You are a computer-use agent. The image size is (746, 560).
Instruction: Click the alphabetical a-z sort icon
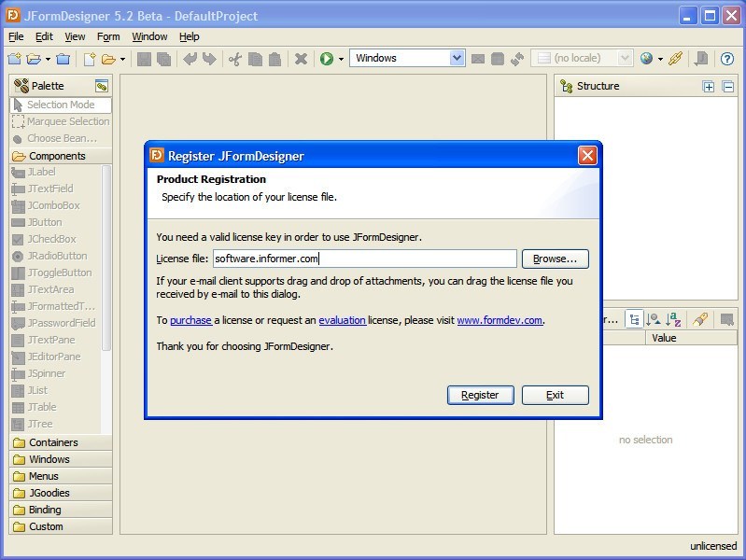673,319
